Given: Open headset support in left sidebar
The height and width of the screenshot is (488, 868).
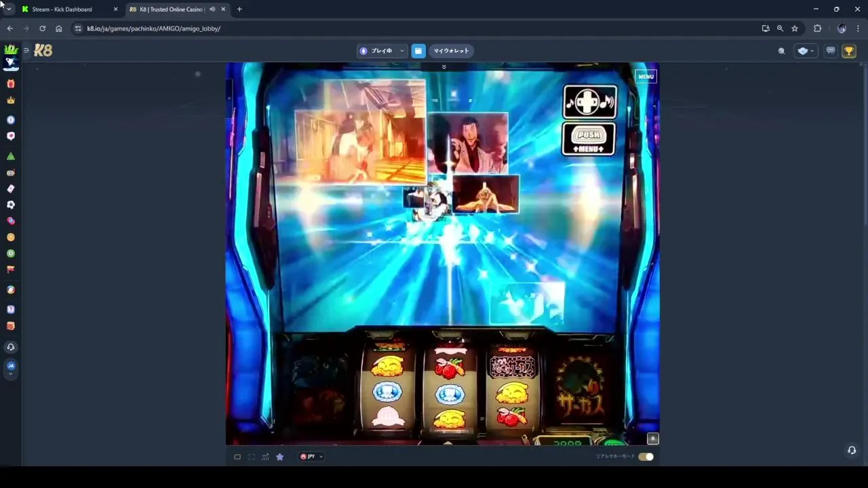Looking at the screenshot, I should pyautogui.click(x=10, y=347).
